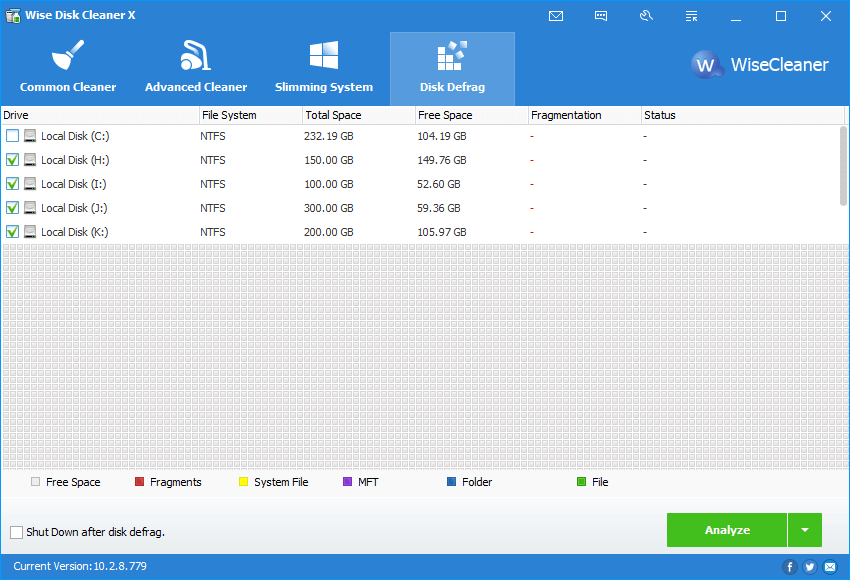
Task: Click the blue Folder legend swatch
Action: tap(452, 481)
